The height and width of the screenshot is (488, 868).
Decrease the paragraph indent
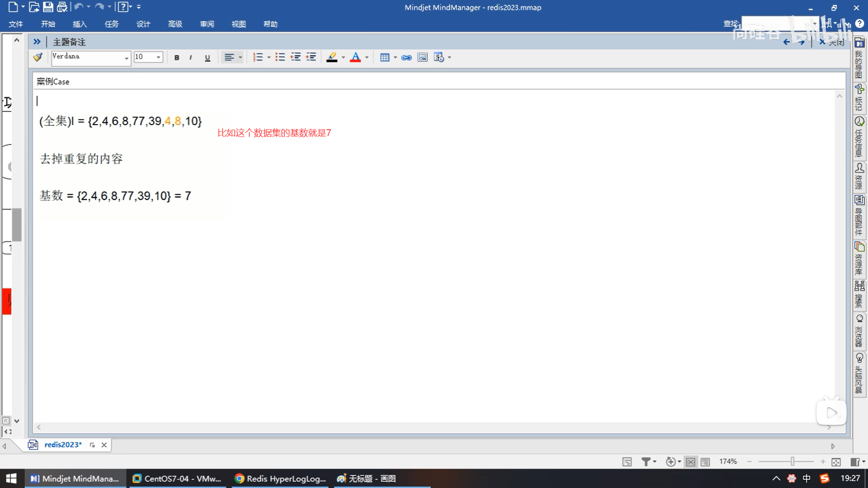(296, 57)
